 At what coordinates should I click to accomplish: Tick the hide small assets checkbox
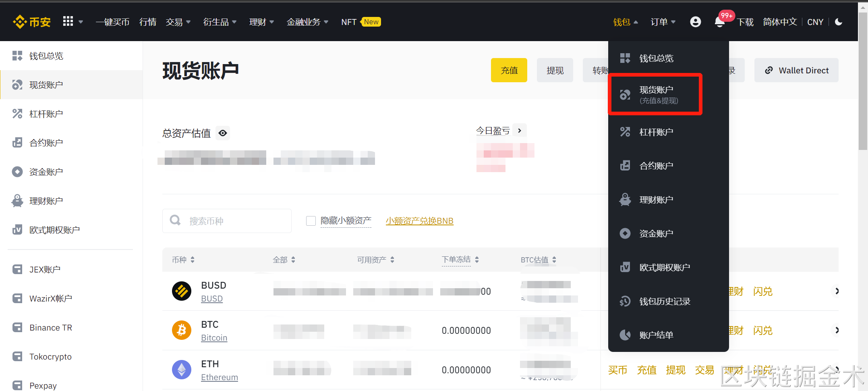click(311, 221)
